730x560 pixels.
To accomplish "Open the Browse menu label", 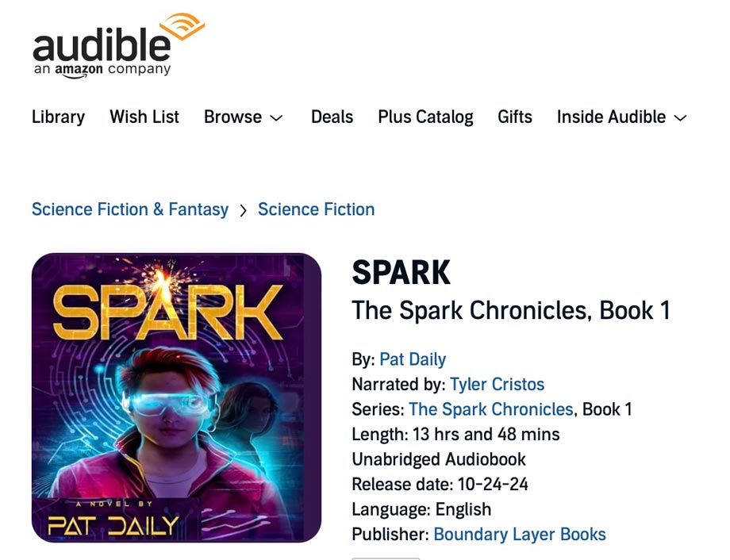I will click(x=232, y=117).
